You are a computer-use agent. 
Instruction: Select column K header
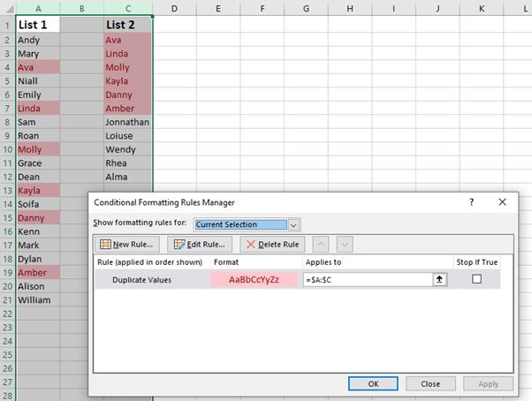[x=482, y=8]
